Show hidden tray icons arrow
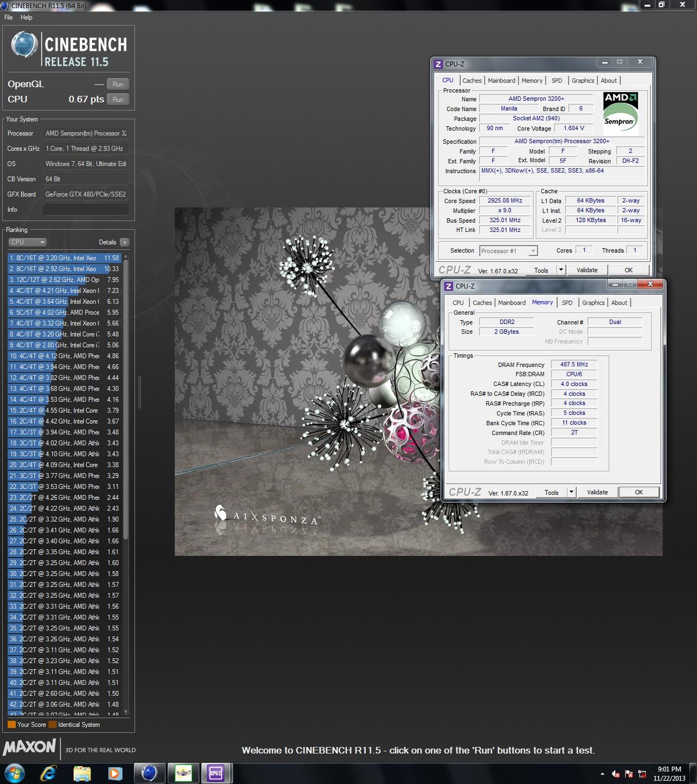Image resolution: width=697 pixels, height=784 pixels. 602,774
